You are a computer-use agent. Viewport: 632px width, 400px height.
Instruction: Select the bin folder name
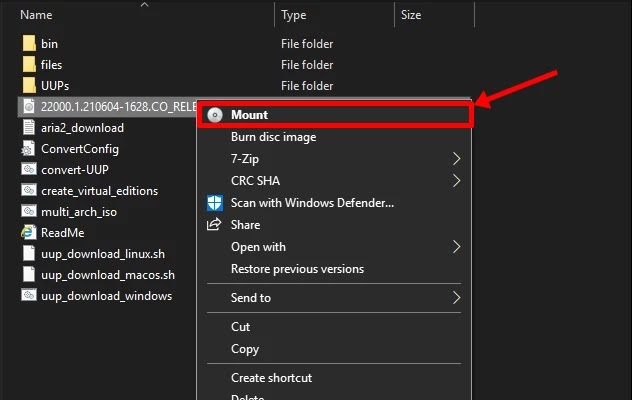(49, 44)
